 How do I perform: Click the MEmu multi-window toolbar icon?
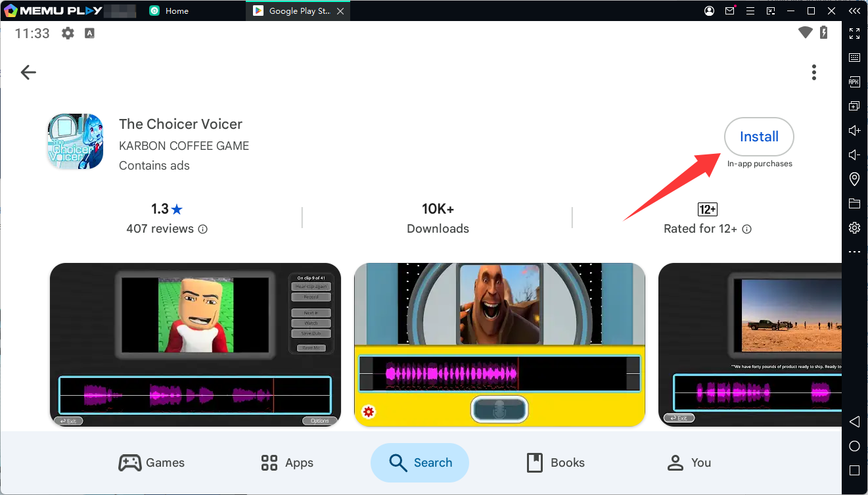coord(771,11)
